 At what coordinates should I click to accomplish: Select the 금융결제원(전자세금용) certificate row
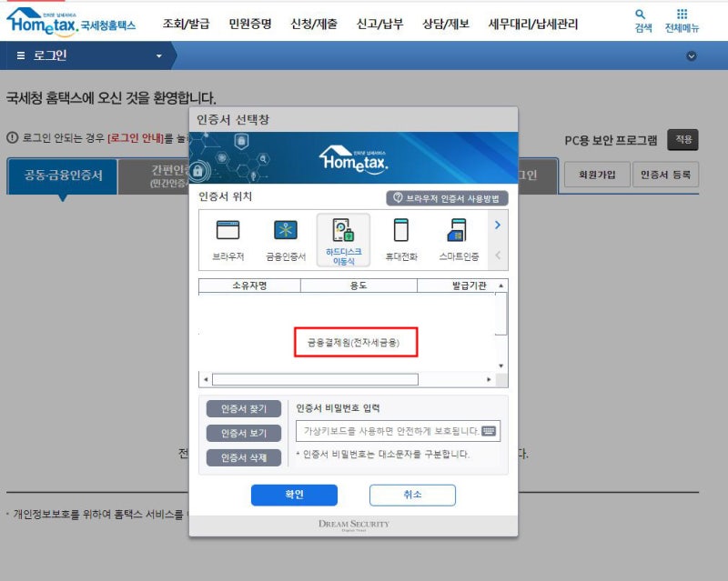pyautogui.click(x=353, y=343)
